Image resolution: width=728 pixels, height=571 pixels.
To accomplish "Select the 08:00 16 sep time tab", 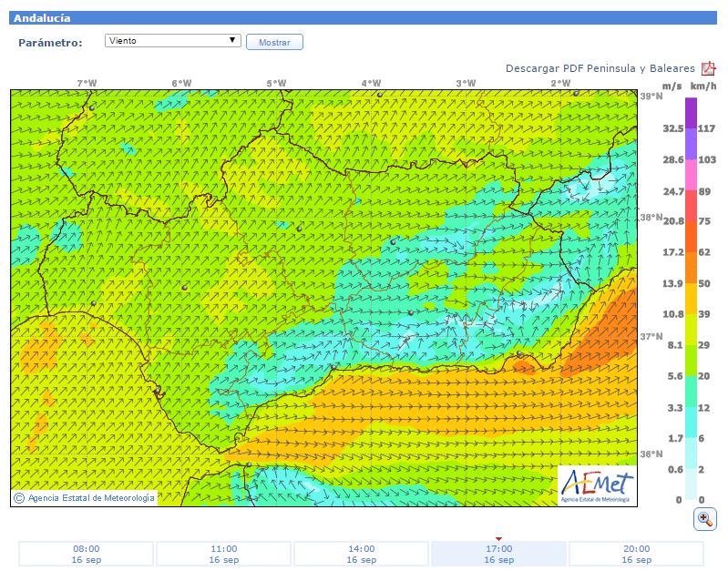I will pyautogui.click(x=87, y=554).
